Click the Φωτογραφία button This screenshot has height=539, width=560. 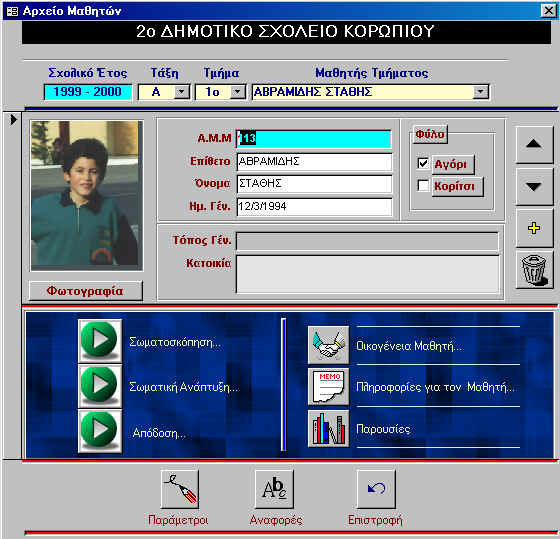(x=86, y=291)
